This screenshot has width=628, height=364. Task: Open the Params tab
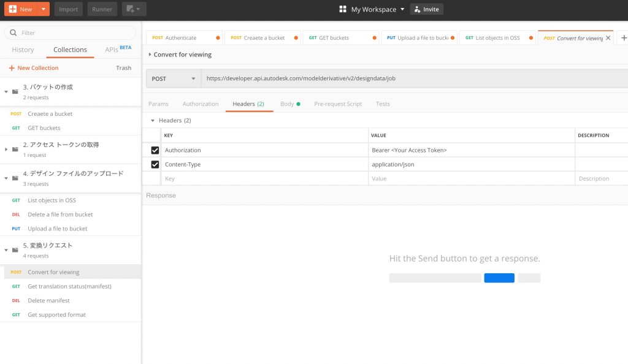158,104
